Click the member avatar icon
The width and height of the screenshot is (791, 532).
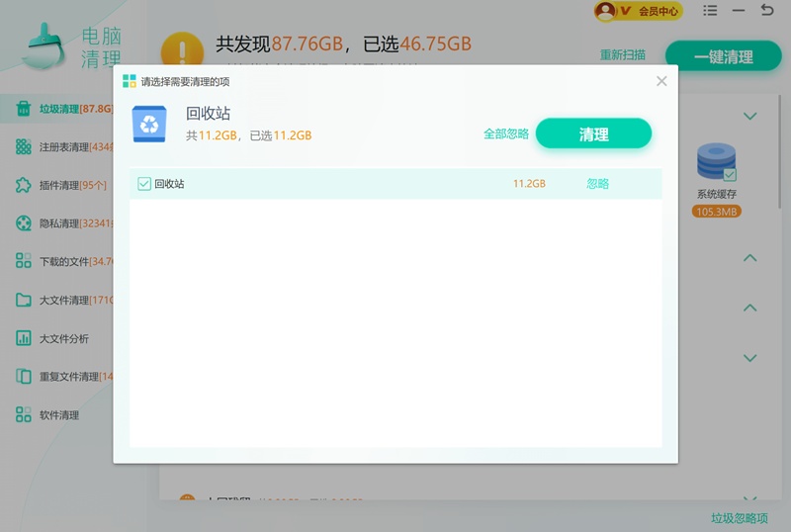606,11
